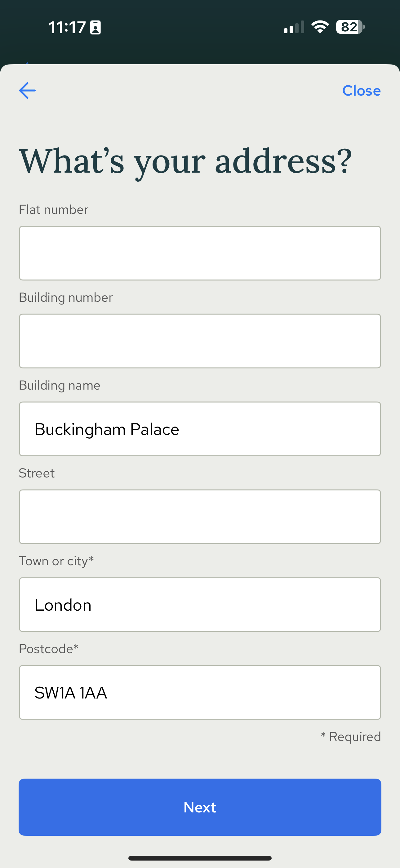Tap the Building name label
The height and width of the screenshot is (868, 400).
[60, 385]
